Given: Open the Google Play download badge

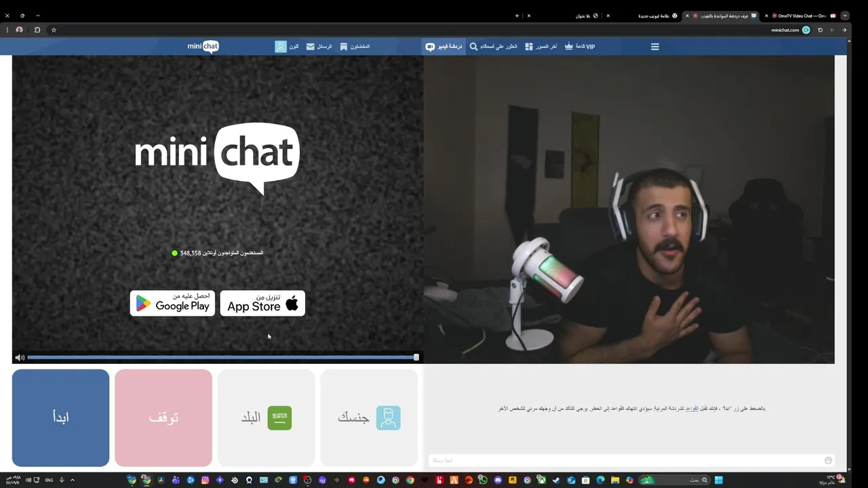Looking at the screenshot, I should [x=172, y=303].
